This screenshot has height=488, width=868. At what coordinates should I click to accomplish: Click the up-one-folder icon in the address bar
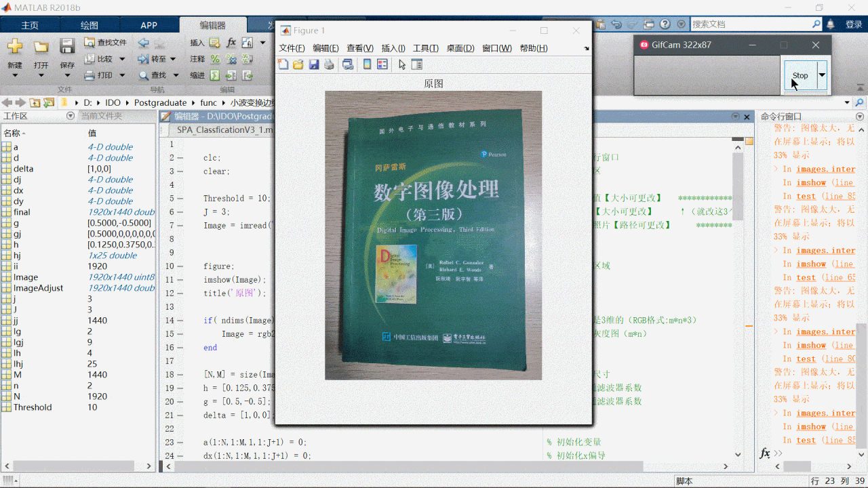35,102
